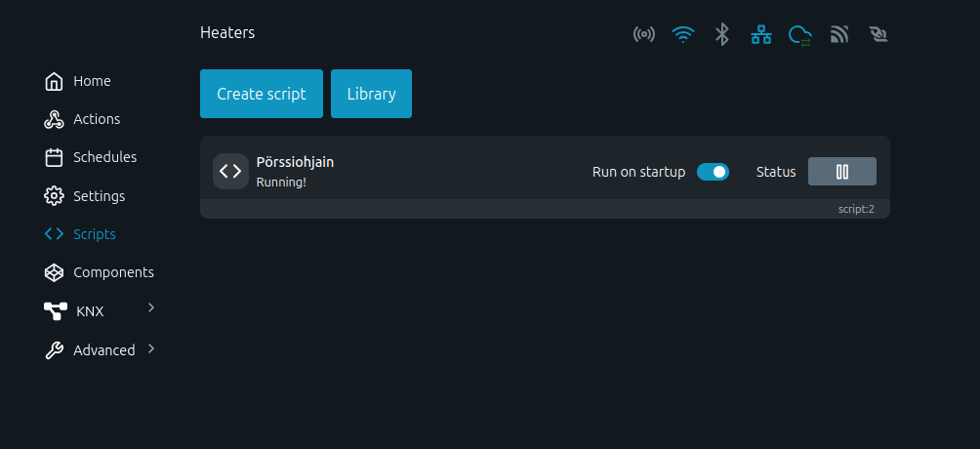Click the "Running!" status text

(281, 182)
